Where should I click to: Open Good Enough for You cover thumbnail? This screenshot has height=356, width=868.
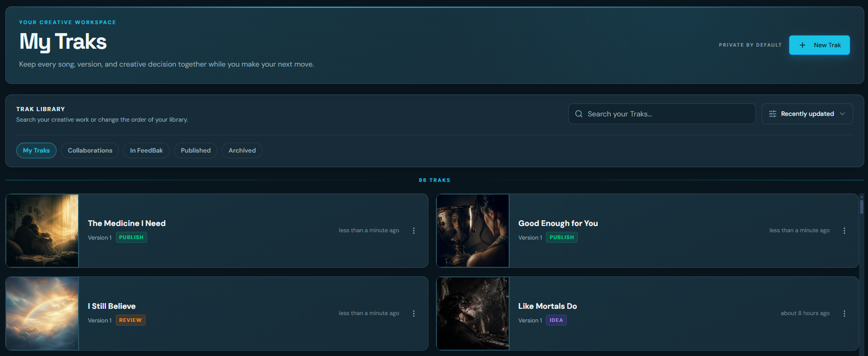pos(473,231)
